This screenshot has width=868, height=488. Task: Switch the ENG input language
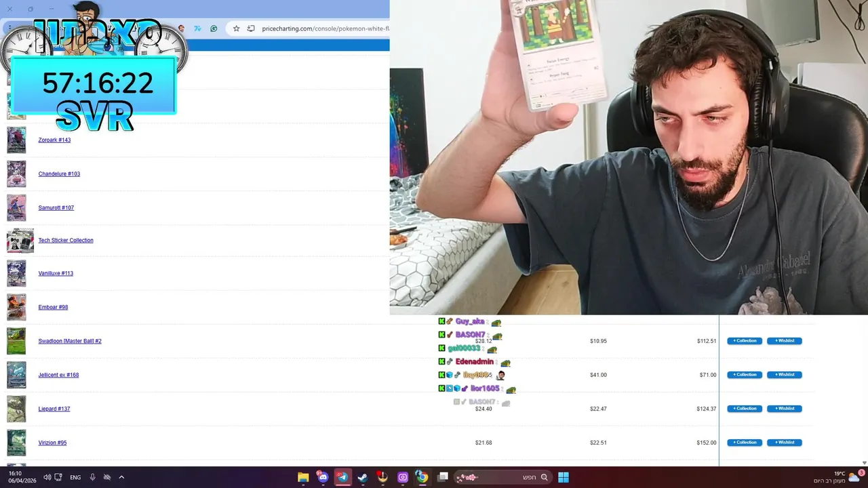tap(75, 477)
